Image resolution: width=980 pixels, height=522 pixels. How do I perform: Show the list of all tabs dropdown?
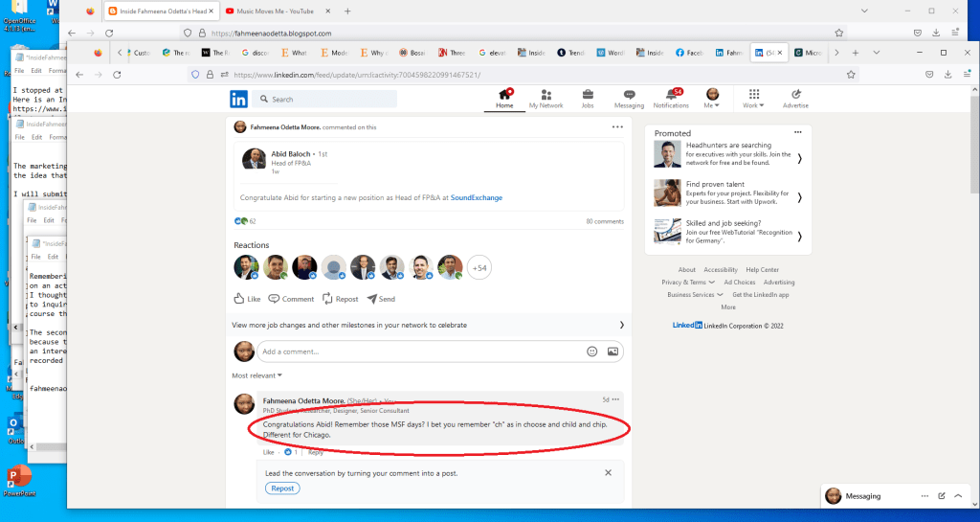click(877, 53)
